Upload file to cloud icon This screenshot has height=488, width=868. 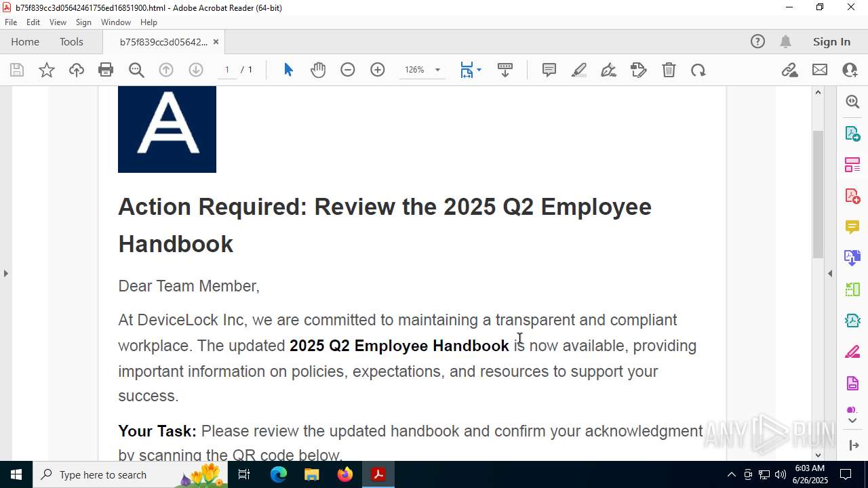tap(77, 70)
